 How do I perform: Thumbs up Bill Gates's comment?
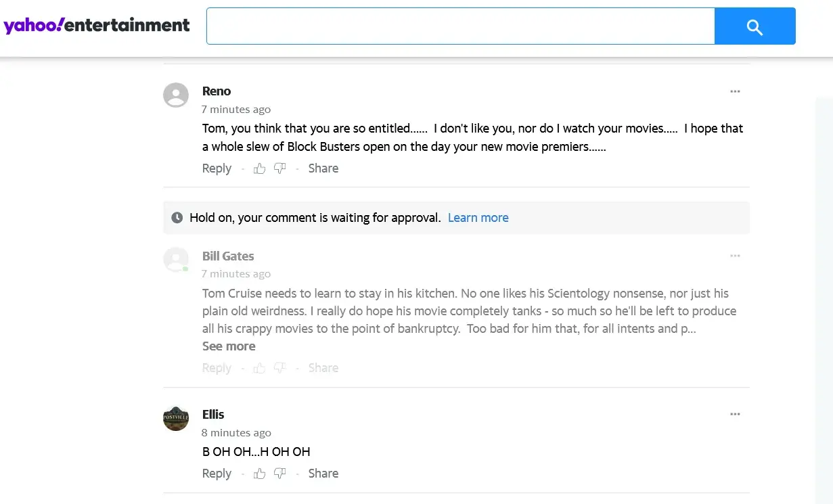(259, 368)
